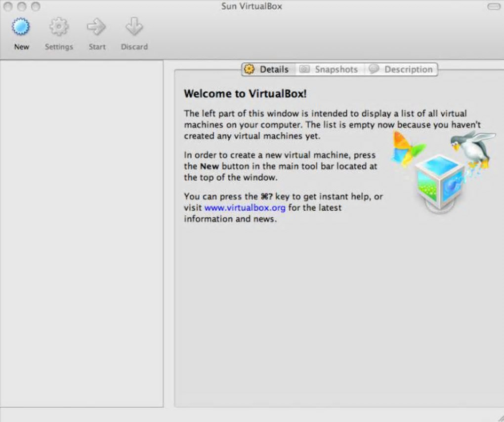Click the Discard down-arrow icon
Screen dimensions: 504x422
134,27
